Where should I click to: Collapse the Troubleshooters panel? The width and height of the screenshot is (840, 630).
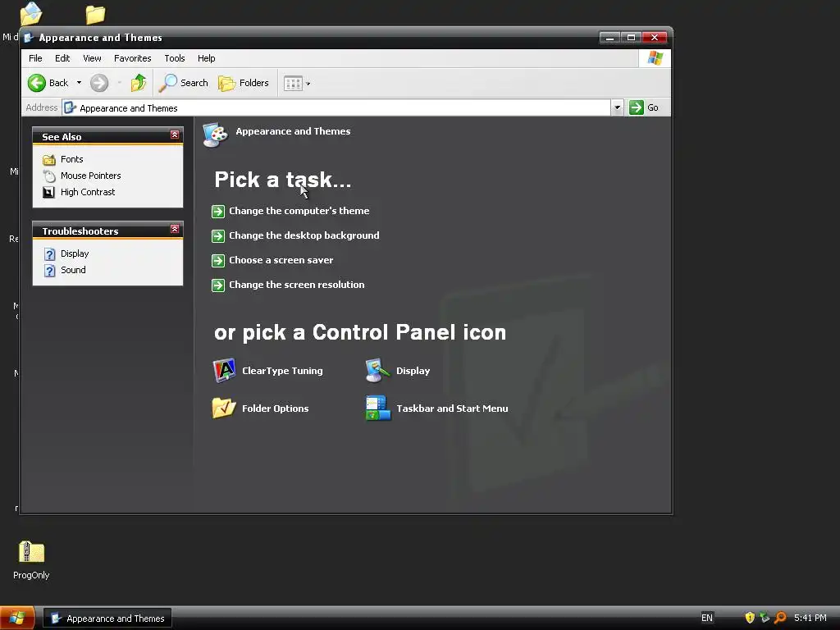(x=175, y=229)
